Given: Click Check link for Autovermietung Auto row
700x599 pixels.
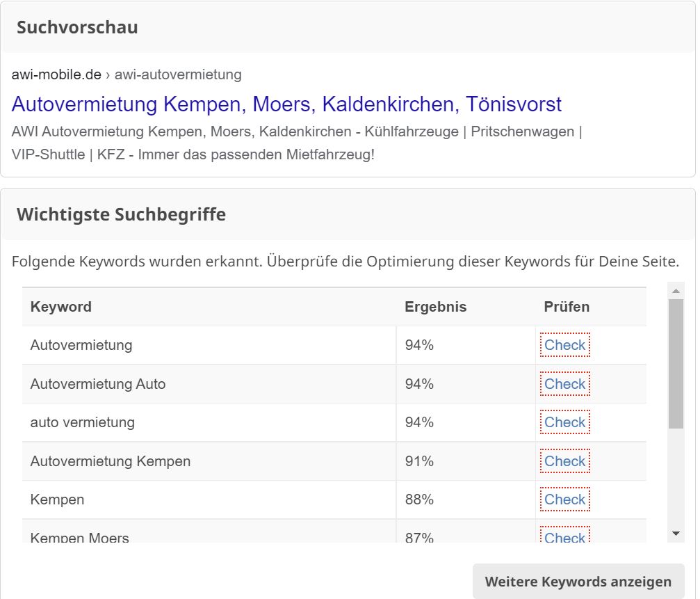Looking at the screenshot, I should (x=564, y=384).
